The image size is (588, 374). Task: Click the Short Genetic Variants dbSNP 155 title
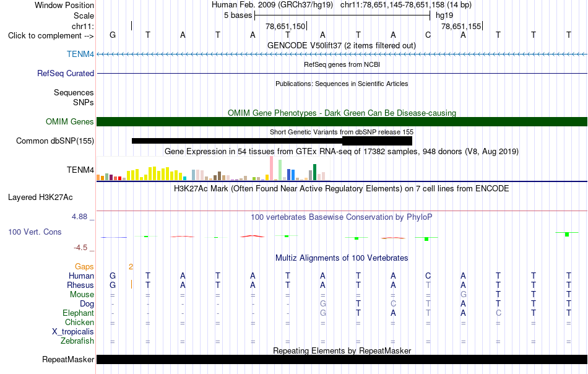342,132
